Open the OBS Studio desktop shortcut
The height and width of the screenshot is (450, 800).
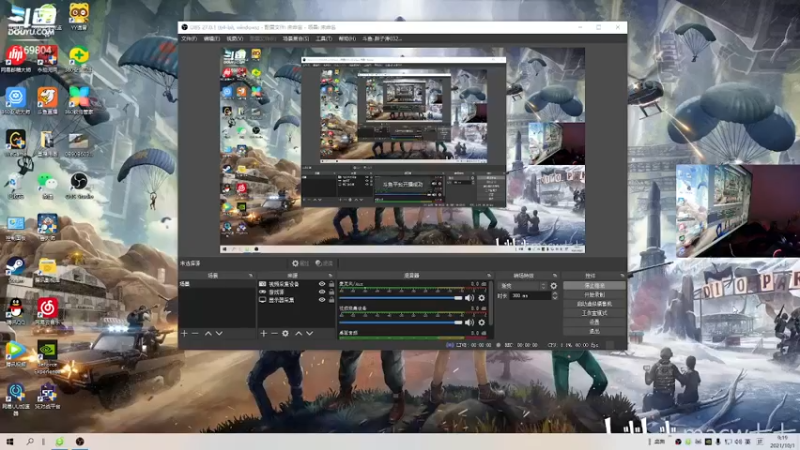click(79, 185)
